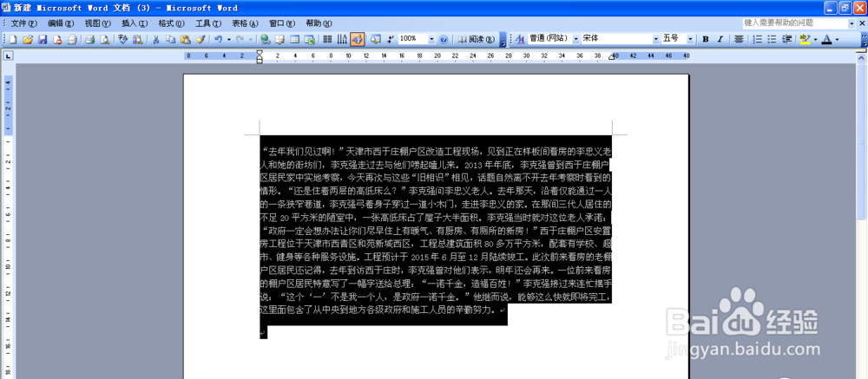Close the document with the menu bar X

click(861, 23)
